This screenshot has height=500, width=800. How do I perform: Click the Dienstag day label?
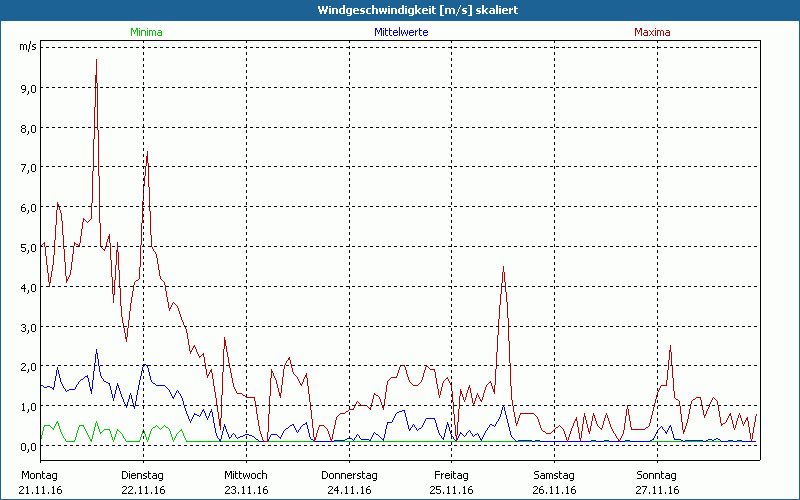pos(141,474)
